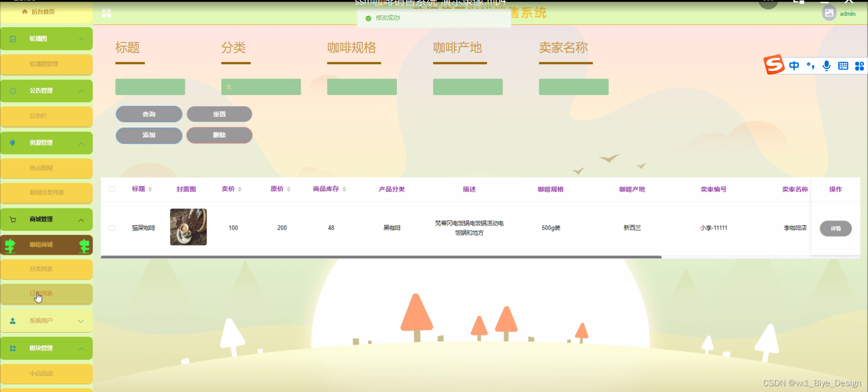This screenshot has height=392, width=868.
Task: Click the Sogou punctuation icon
Action: pyautogui.click(x=811, y=66)
